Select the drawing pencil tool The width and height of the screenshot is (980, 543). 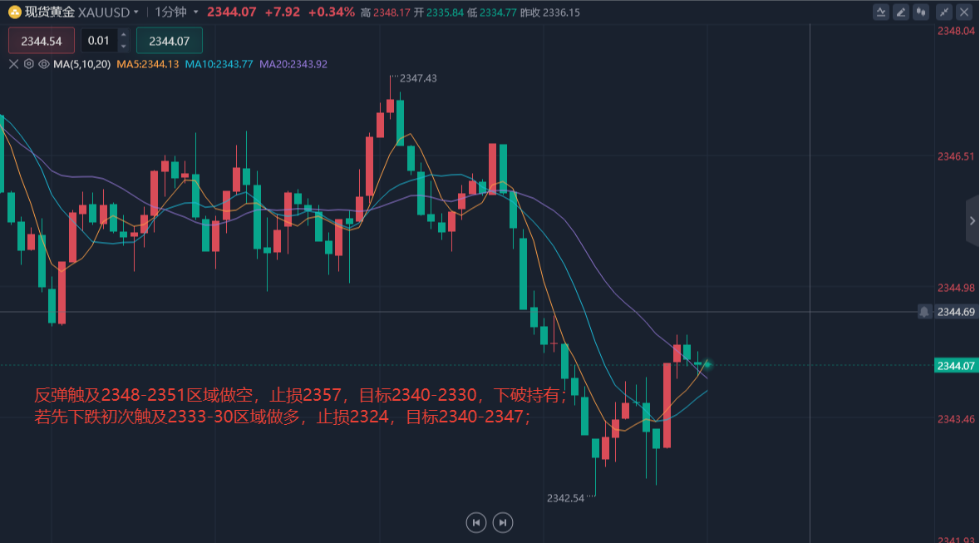tap(901, 12)
